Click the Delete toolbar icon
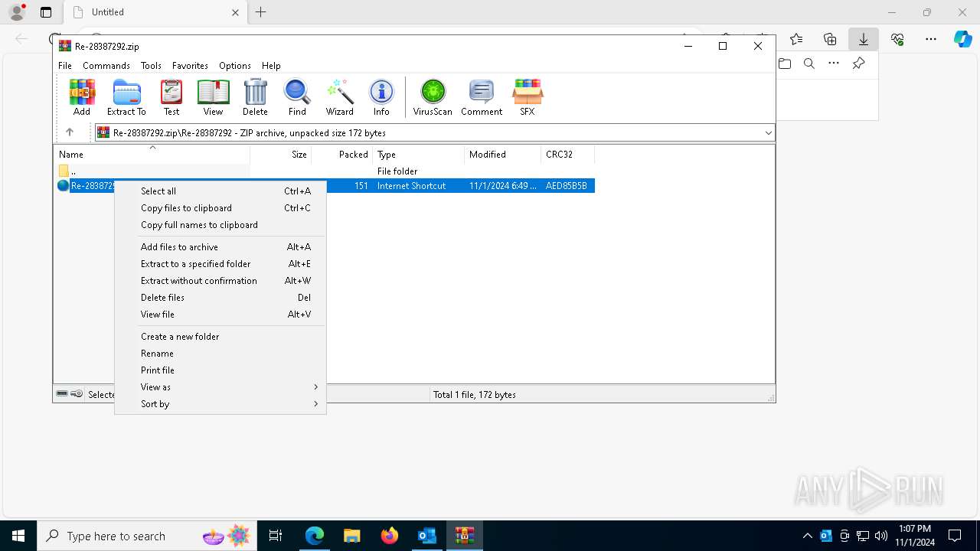The width and height of the screenshot is (980, 551). pos(255,97)
